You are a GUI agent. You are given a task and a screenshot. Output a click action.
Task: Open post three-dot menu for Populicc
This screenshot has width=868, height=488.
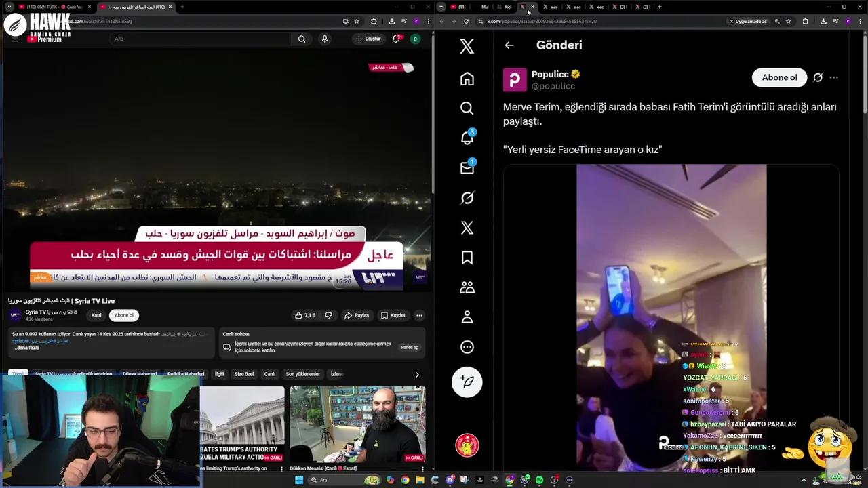point(834,77)
